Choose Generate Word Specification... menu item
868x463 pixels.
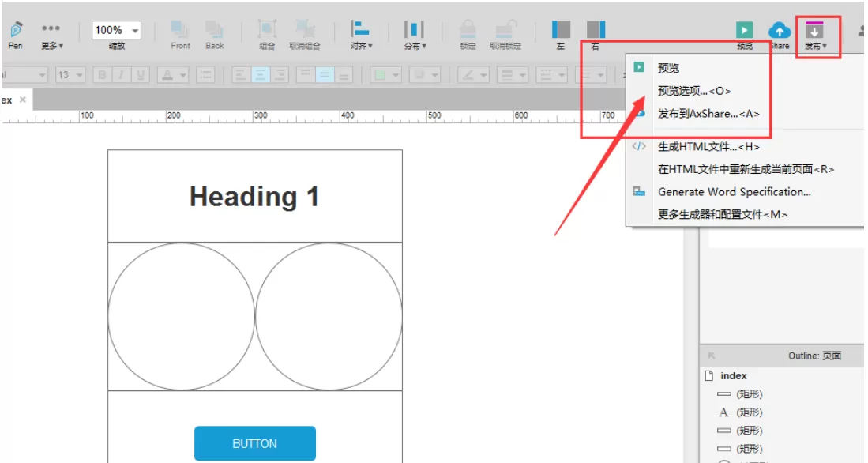pos(734,192)
